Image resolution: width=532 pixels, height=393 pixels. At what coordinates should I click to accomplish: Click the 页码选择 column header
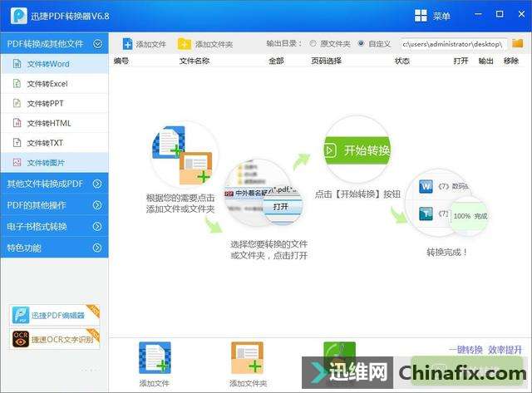pyautogui.click(x=326, y=61)
